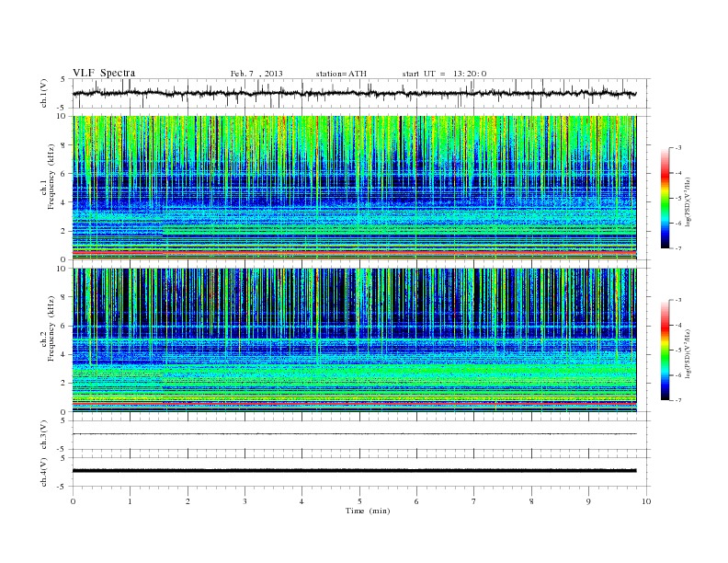The height and width of the screenshot is (563, 728).
Task: Click the ch.2 spectrogram color scale bar
Action: click(x=665, y=350)
